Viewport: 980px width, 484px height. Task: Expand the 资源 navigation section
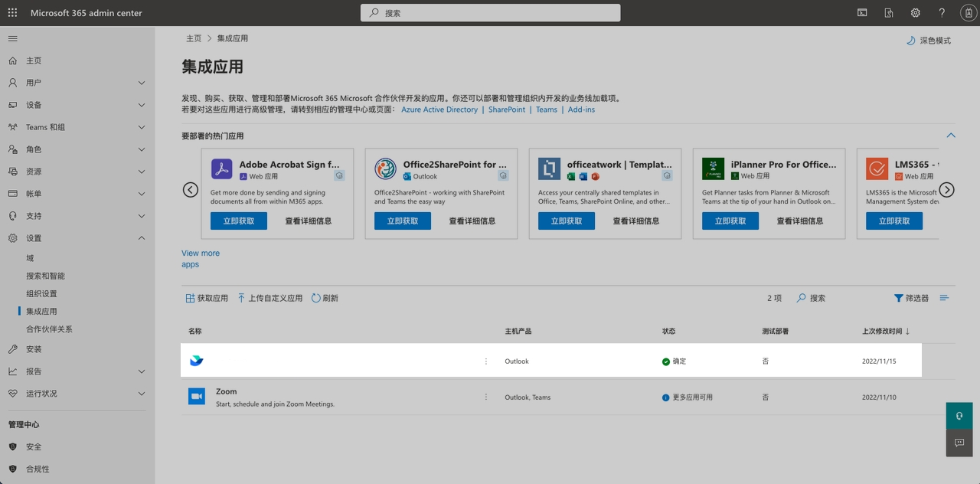coord(142,172)
